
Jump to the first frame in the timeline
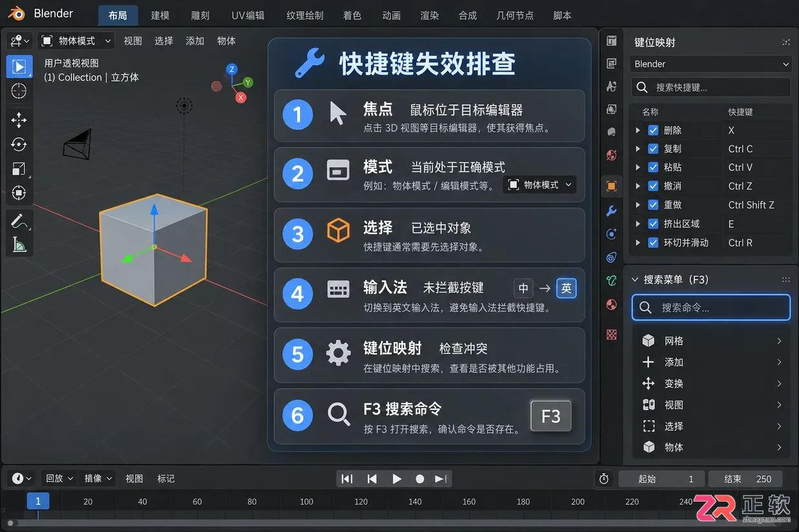click(x=347, y=478)
